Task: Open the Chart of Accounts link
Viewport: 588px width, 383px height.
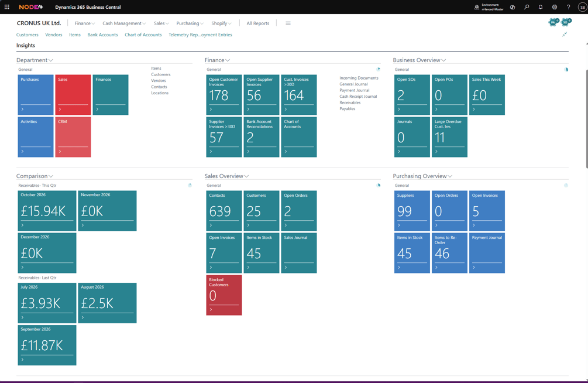Action: [x=143, y=35]
